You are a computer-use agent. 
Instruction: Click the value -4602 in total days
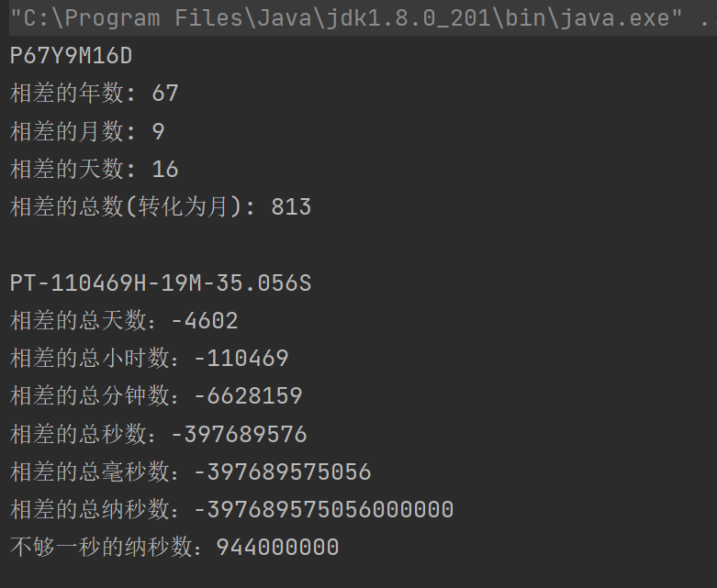(x=205, y=321)
